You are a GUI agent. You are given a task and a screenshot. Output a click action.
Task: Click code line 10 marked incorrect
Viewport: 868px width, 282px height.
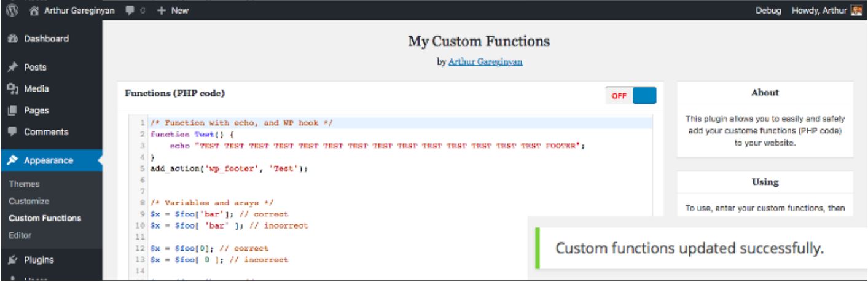(x=229, y=225)
